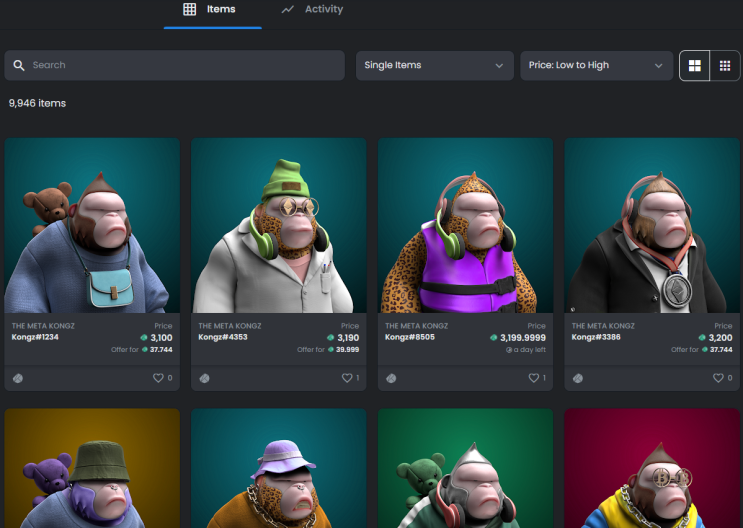Click the Items tab grid icon
The height and width of the screenshot is (528, 743).
click(190, 9)
